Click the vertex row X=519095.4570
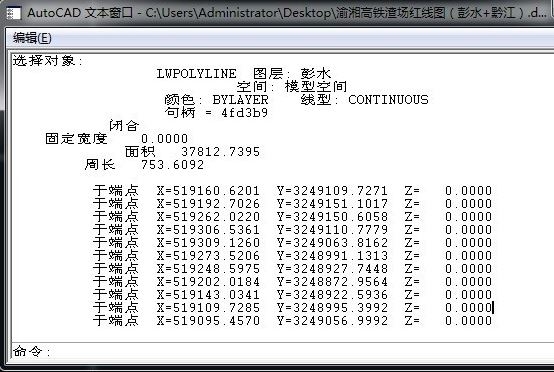Viewport: 554px width, 372px height. click(292, 321)
